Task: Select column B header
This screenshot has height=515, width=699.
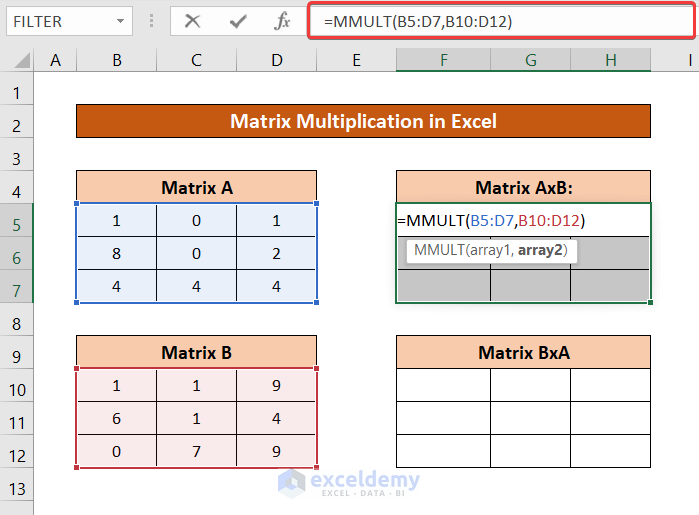Action: tap(117, 60)
